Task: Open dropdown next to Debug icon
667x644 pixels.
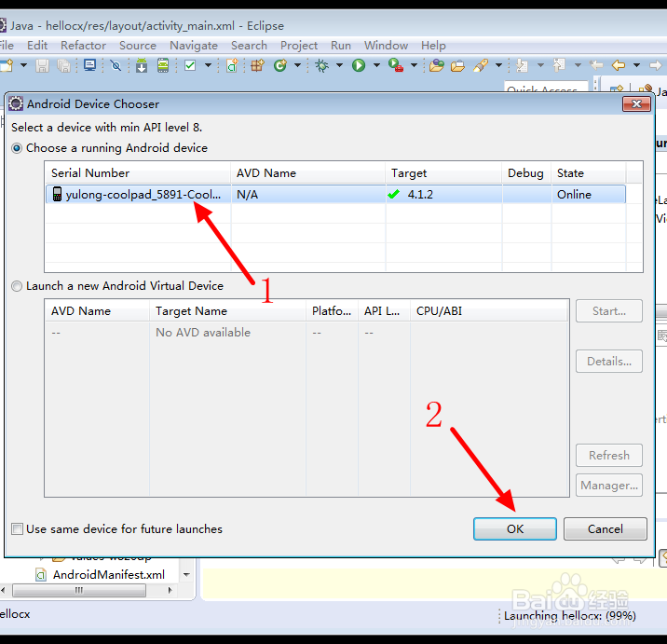Action: [x=339, y=65]
